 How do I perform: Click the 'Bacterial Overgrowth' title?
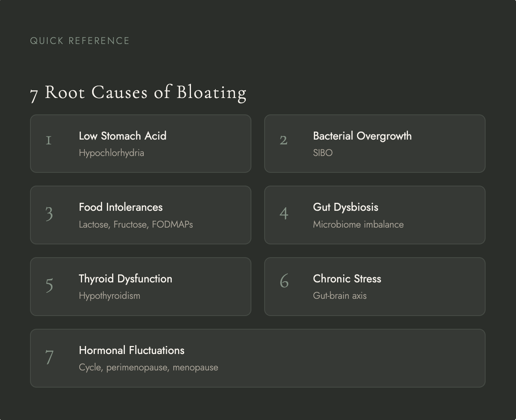coord(362,136)
